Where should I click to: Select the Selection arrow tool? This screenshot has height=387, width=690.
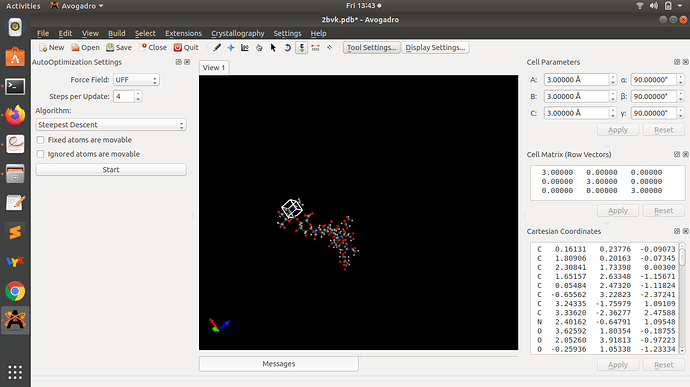pyautogui.click(x=273, y=48)
